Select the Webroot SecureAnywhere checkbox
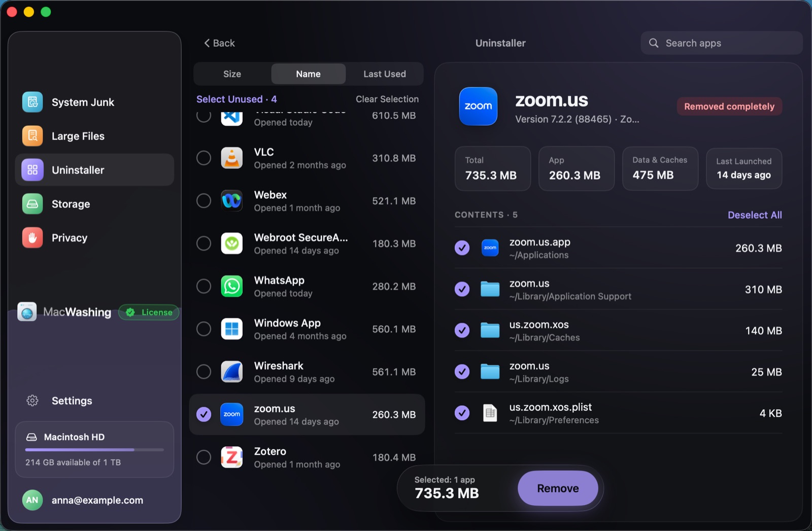The image size is (812, 531). tap(204, 243)
